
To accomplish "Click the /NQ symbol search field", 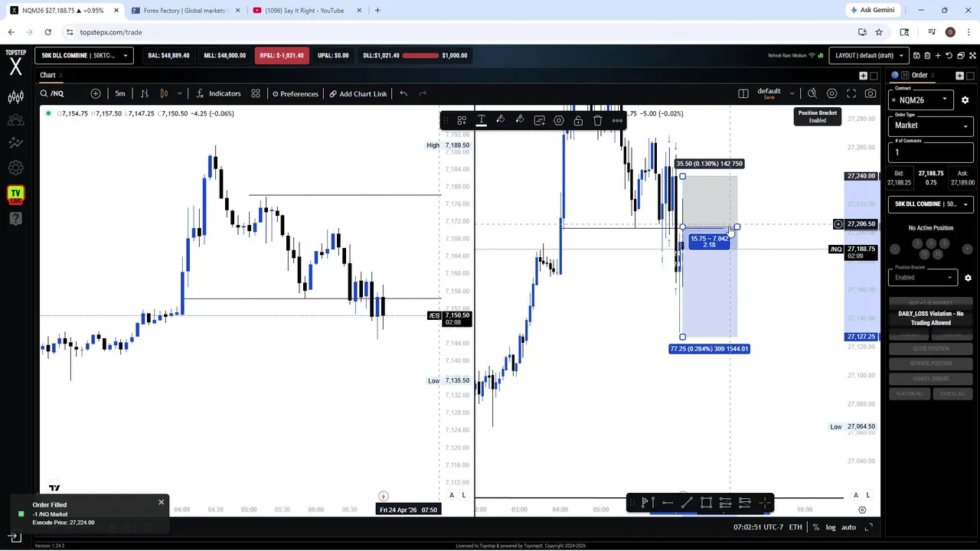I will (x=63, y=93).
